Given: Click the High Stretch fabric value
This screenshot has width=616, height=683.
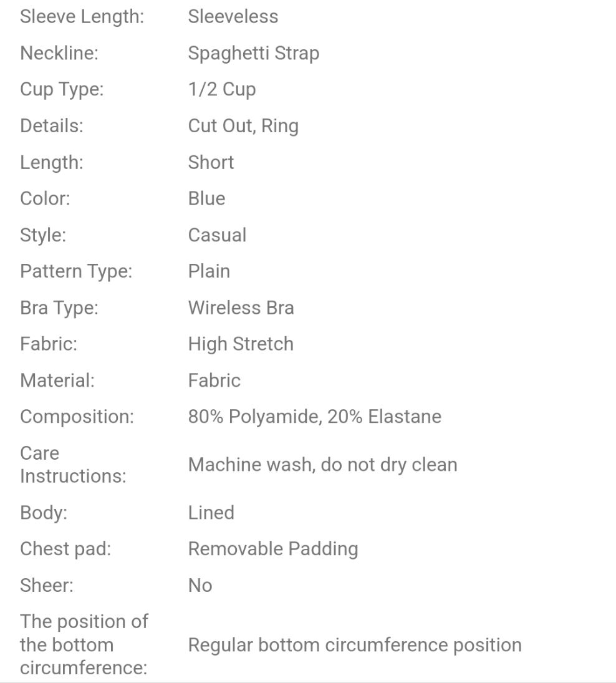Looking at the screenshot, I should coord(241,344).
